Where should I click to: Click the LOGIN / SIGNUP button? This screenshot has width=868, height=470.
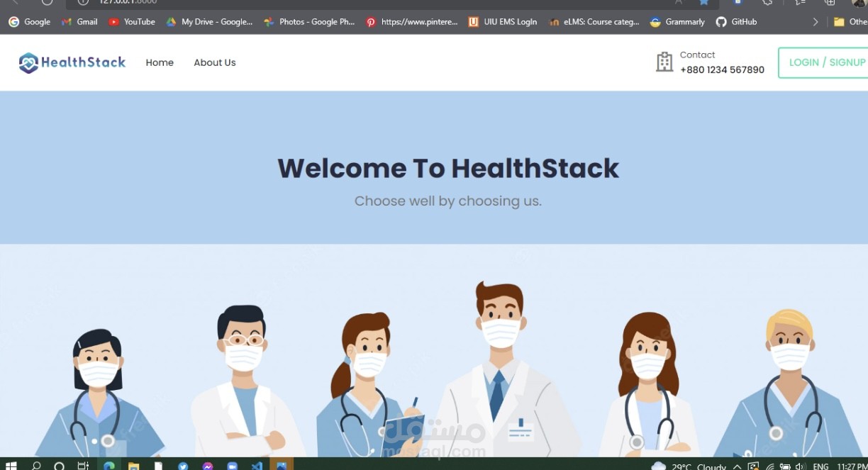[825, 62]
